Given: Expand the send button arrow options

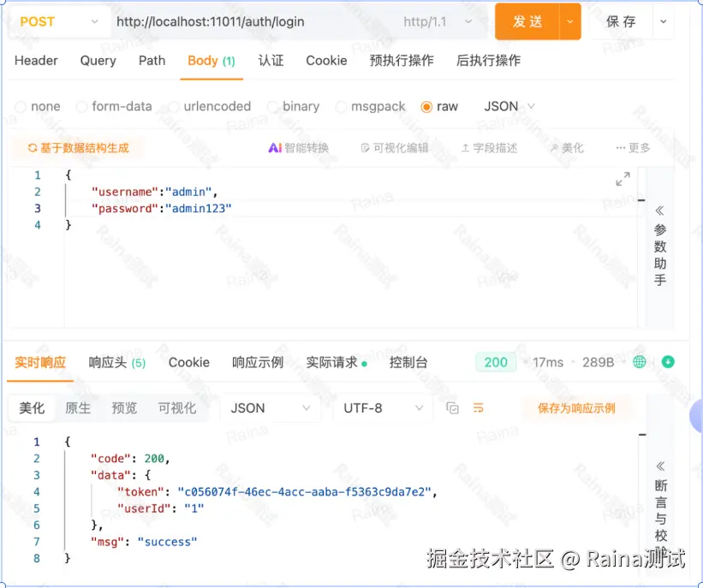Looking at the screenshot, I should click(x=570, y=21).
